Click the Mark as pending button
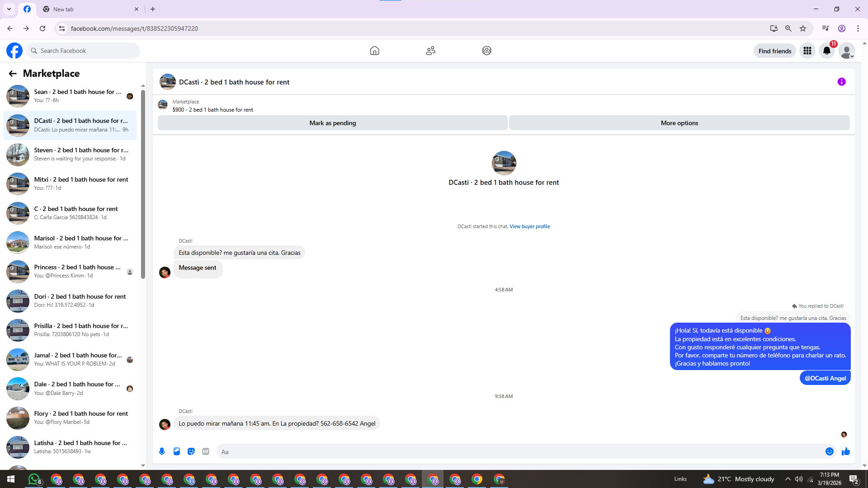The width and height of the screenshot is (868, 488). point(332,123)
